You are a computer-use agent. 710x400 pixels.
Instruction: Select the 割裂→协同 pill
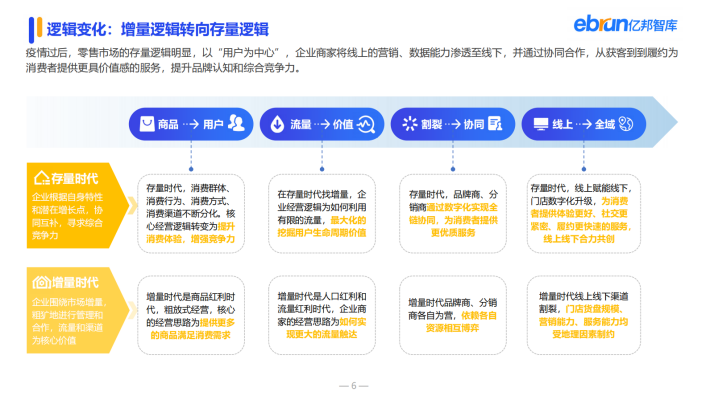453,124
